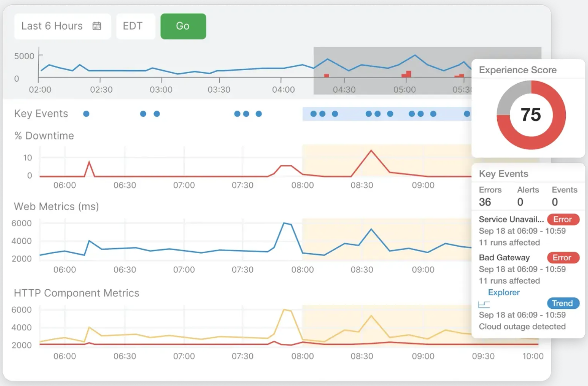Screen dimensions: 588x386
Task: Click the red error bar near 04:30
Action: click(x=327, y=76)
